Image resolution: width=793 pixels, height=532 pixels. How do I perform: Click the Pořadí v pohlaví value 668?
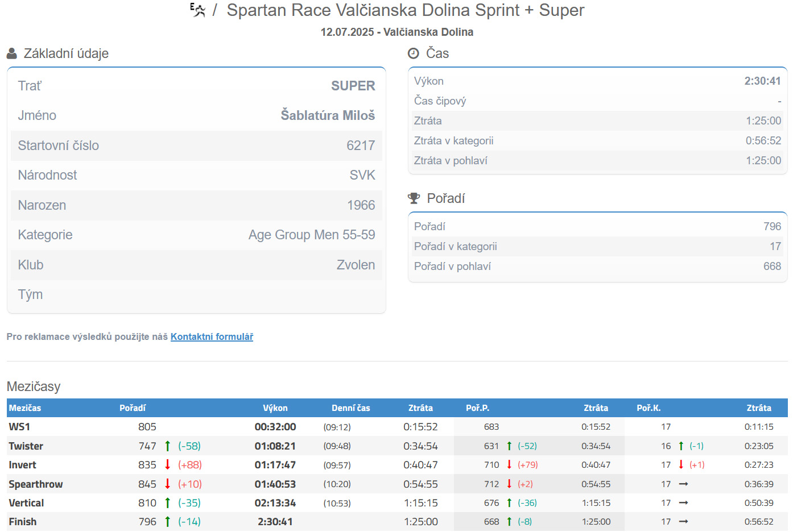(773, 267)
